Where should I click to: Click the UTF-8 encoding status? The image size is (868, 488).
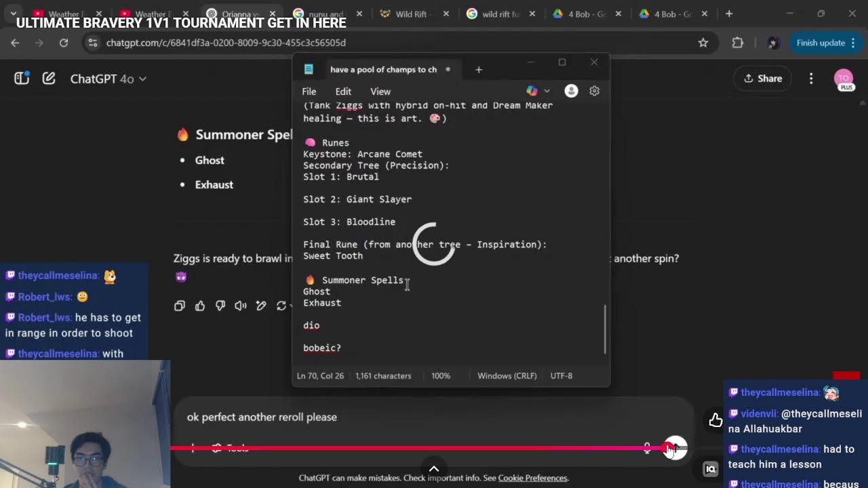(x=561, y=375)
